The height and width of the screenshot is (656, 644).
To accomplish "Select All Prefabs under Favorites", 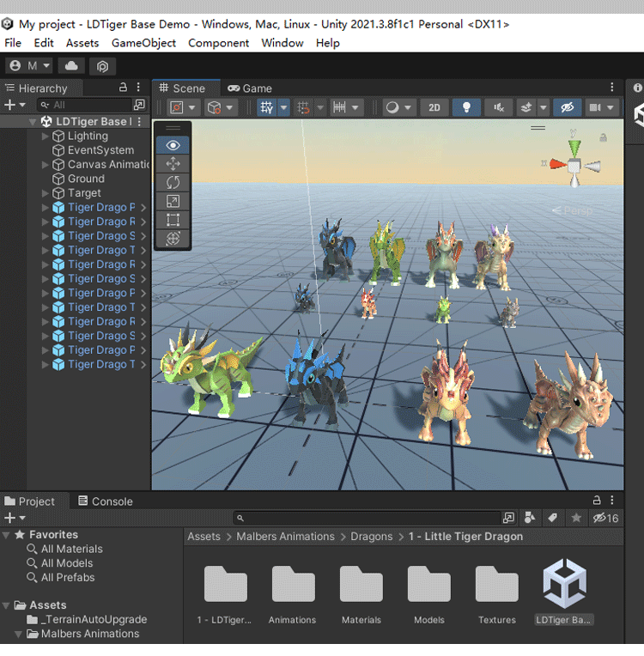I will point(67,577).
